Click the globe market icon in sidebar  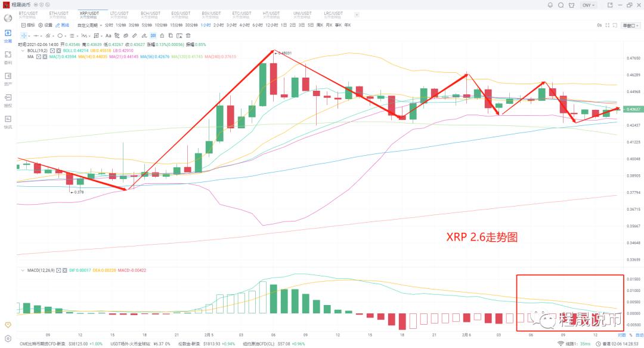[x=8, y=18]
